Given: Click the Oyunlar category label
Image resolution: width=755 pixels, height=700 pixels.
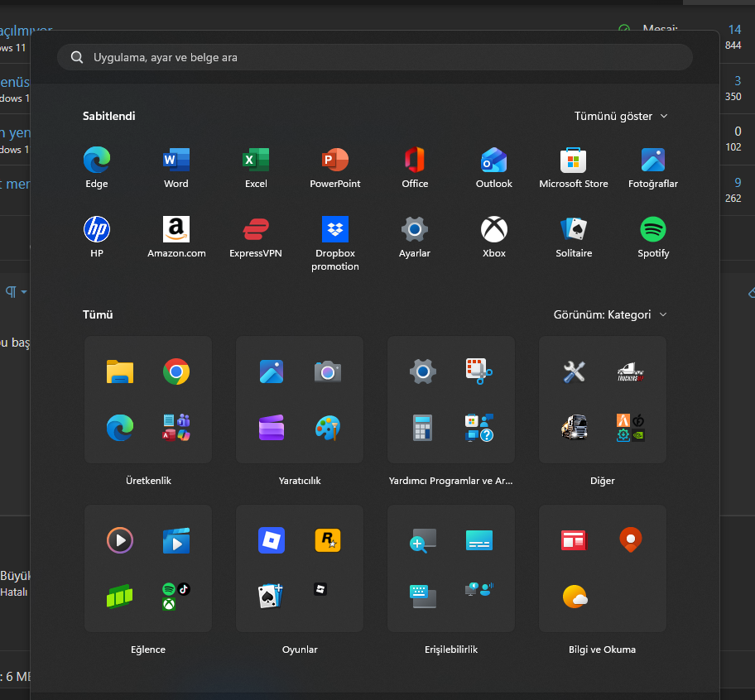Looking at the screenshot, I should tap(300, 650).
